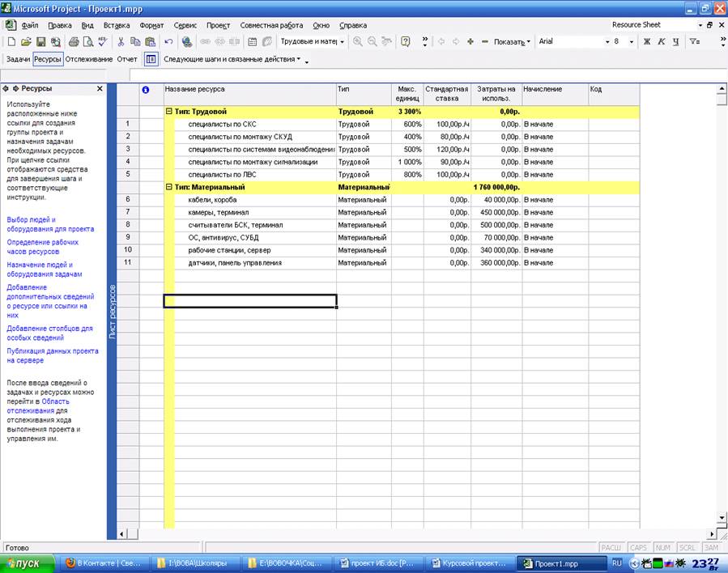The width and height of the screenshot is (728, 573).
Task: Collapse the 'Тип: Трудовой' group
Action: point(168,111)
